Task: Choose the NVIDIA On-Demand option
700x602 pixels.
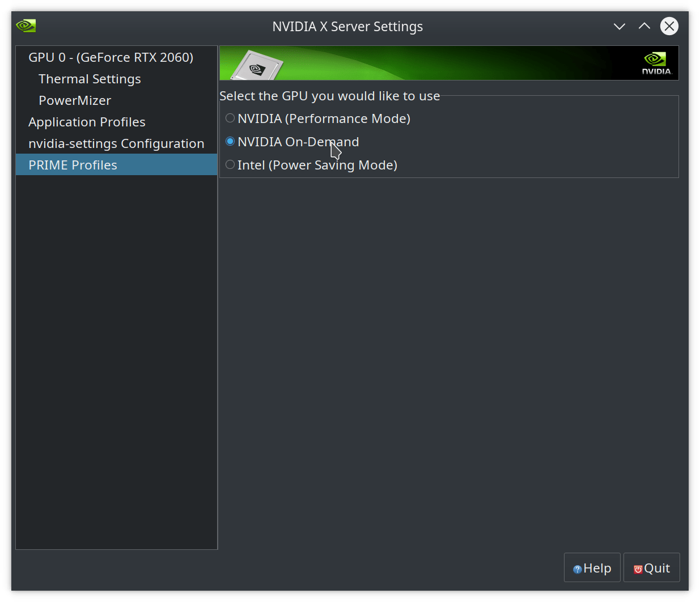Action: [x=230, y=142]
